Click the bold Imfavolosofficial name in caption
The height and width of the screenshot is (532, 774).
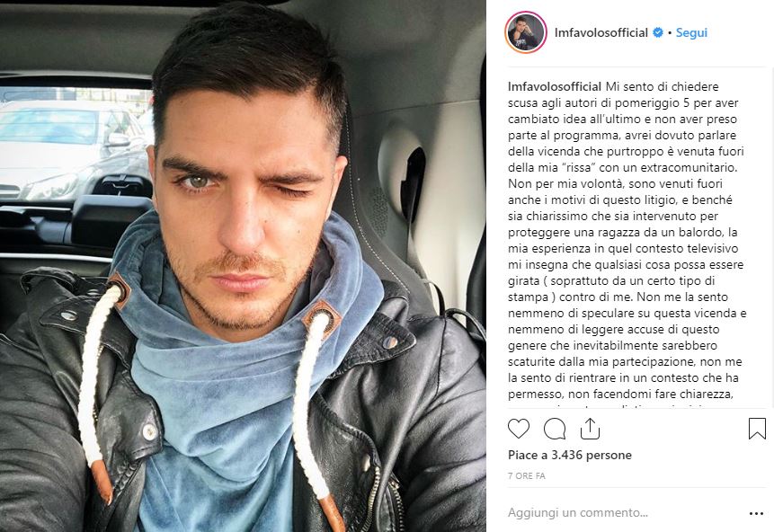[x=555, y=86]
